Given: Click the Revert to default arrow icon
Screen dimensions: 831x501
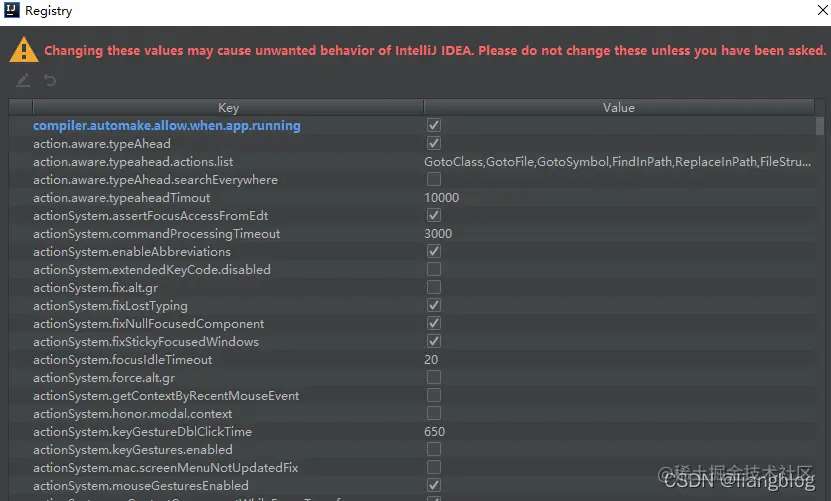Looking at the screenshot, I should tap(50, 81).
